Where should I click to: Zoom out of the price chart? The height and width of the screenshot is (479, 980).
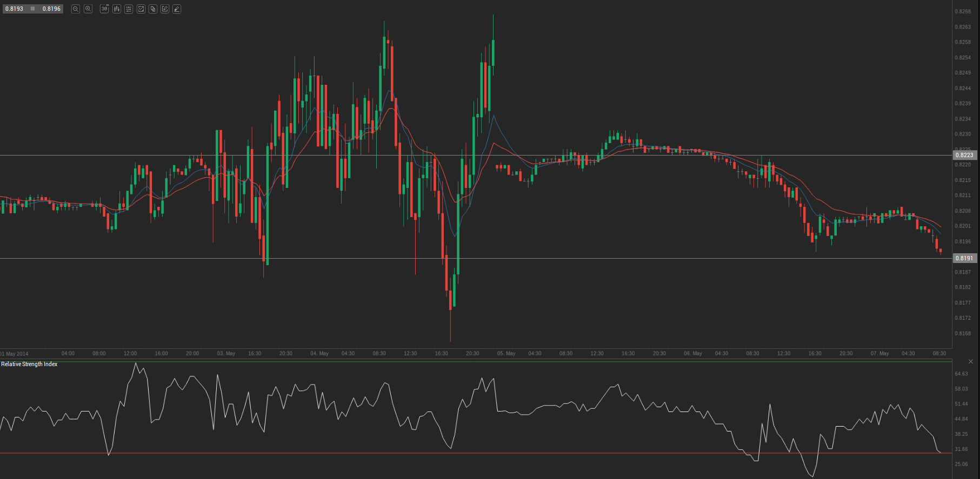76,9
